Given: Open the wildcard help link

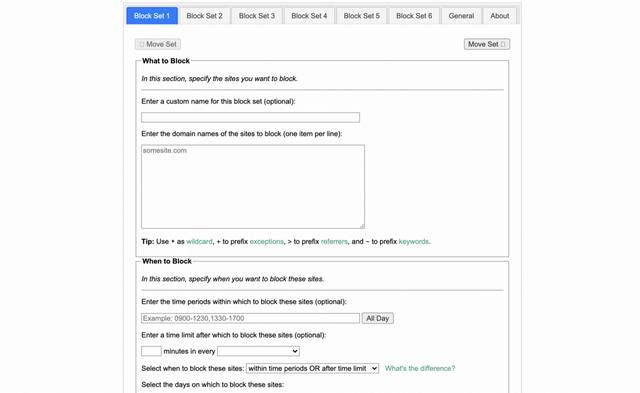Looking at the screenshot, I should [x=199, y=242].
